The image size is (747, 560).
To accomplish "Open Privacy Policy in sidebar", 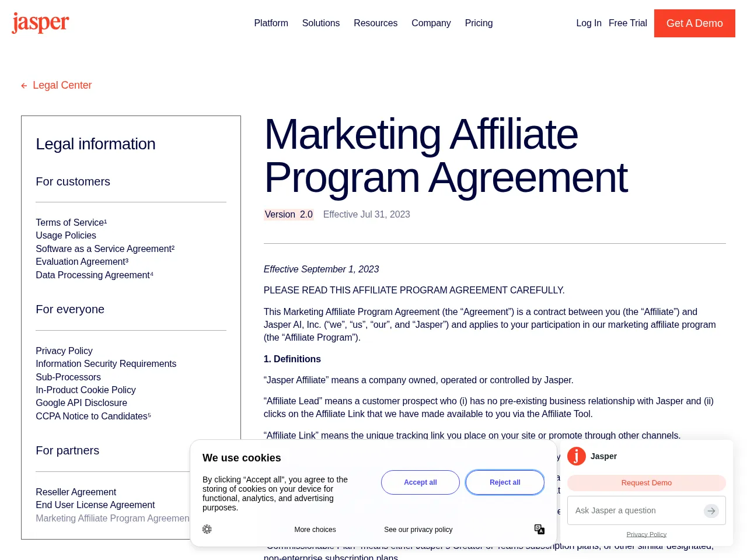I will [64, 351].
